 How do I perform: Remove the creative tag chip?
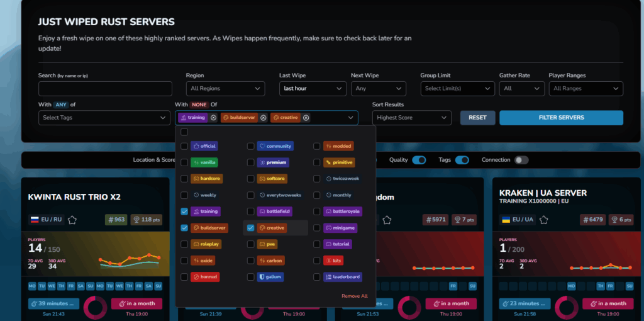[x=306, y=118]
